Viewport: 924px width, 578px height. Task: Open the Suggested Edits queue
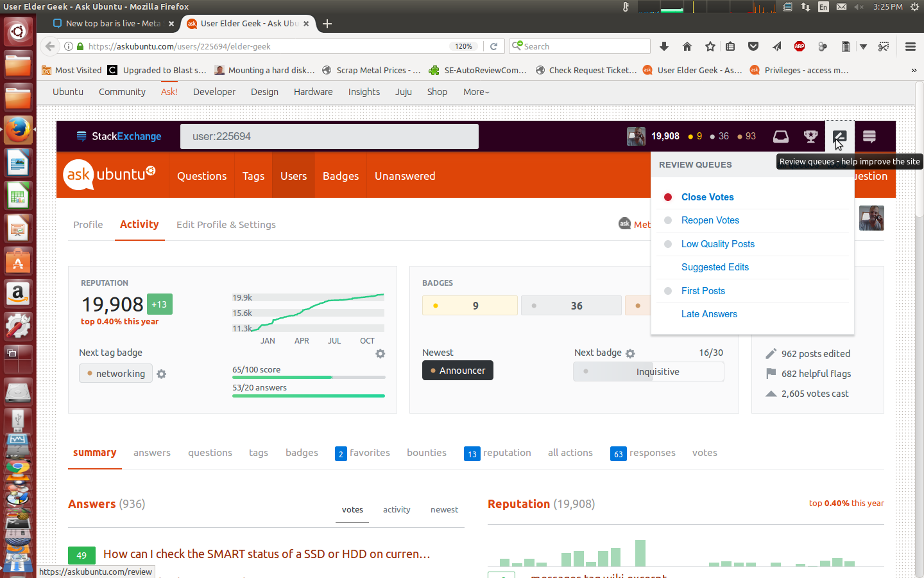click(x=715, y=267)
